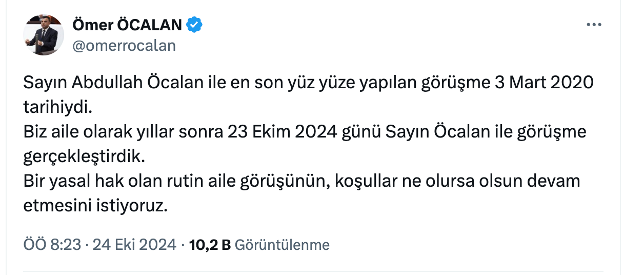The width and height of the screenshot is (644, 275).
Task: Click "Sayın Öcalan ile görüşme" on third line
Action: (485, 132)
